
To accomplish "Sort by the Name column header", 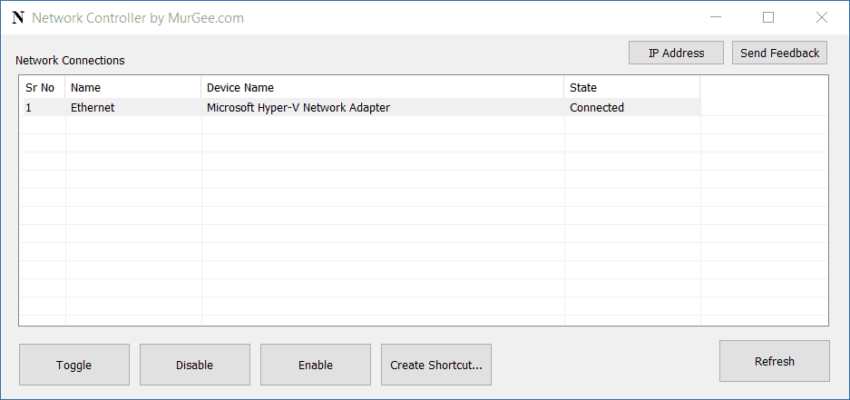I will [x=133, y=87].
